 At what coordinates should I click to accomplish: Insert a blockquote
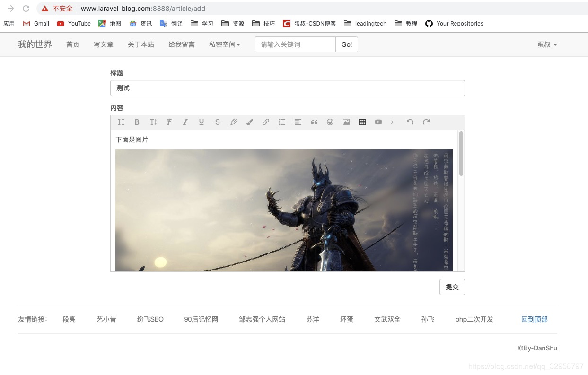point(314,122)
